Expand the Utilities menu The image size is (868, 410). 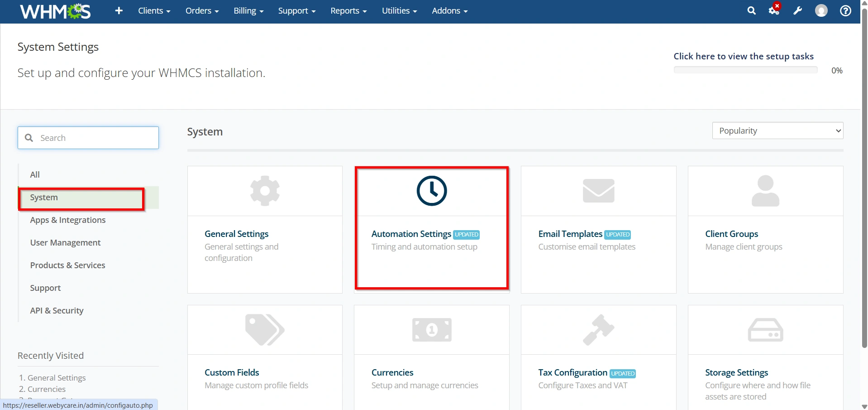coord(400,10)
